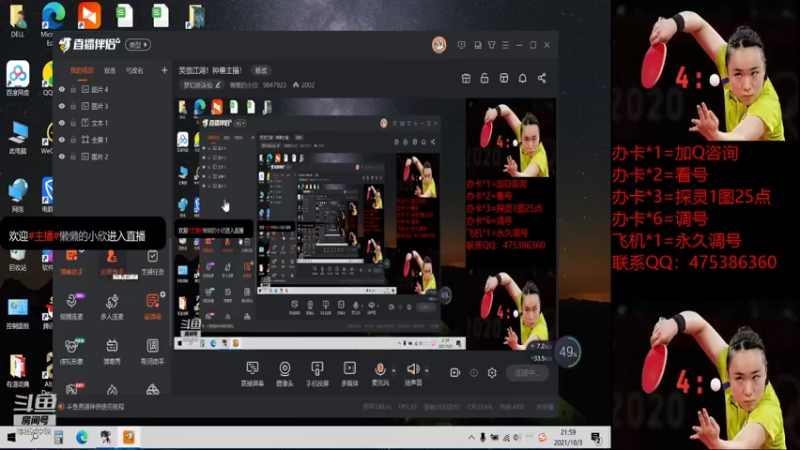Image resolution: width=800 pixels, height=450 pixels.
Task: Click the share icon in preview toolbar
Action: [542, 78]
